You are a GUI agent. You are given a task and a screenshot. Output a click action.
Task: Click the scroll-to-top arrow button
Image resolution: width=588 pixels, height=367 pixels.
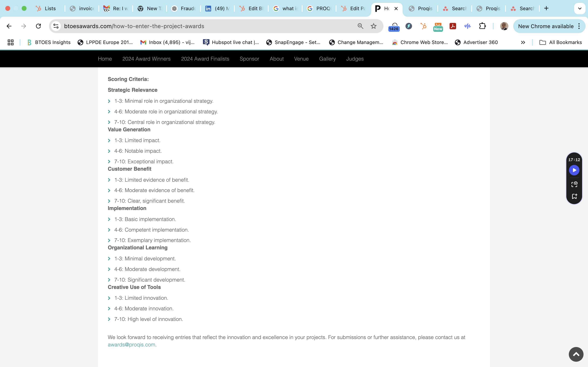(576, 354)
